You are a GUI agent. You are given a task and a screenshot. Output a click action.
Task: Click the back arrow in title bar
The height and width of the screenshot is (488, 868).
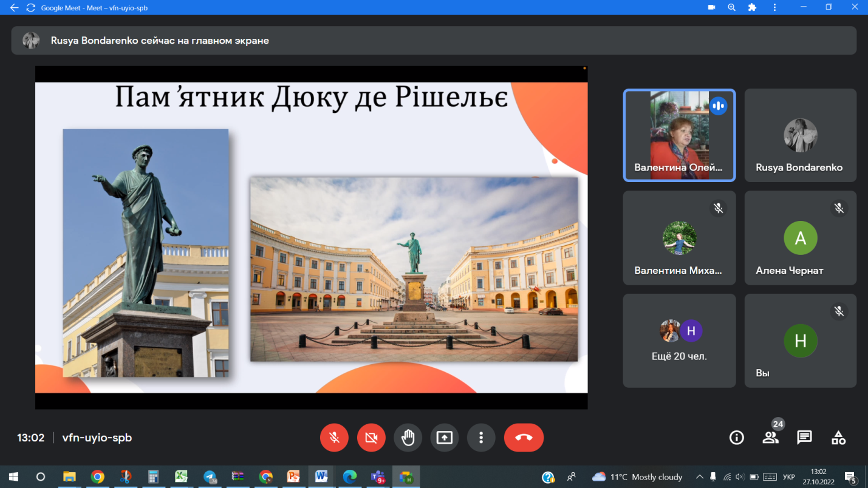[x=14, y=8]
